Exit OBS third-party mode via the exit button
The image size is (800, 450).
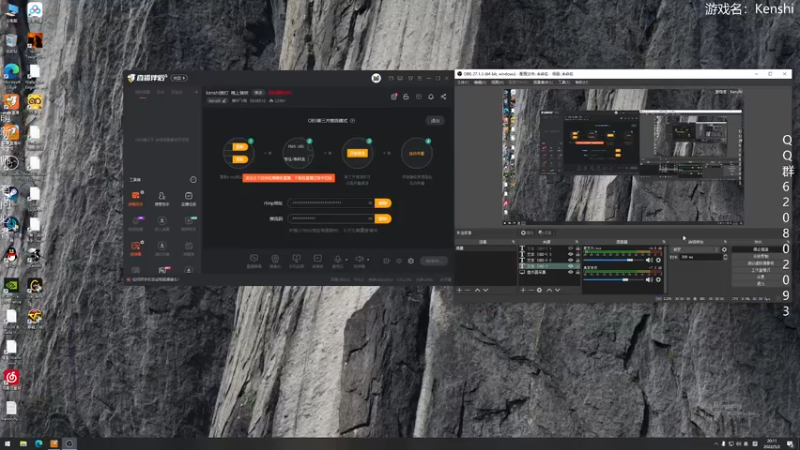435,121
